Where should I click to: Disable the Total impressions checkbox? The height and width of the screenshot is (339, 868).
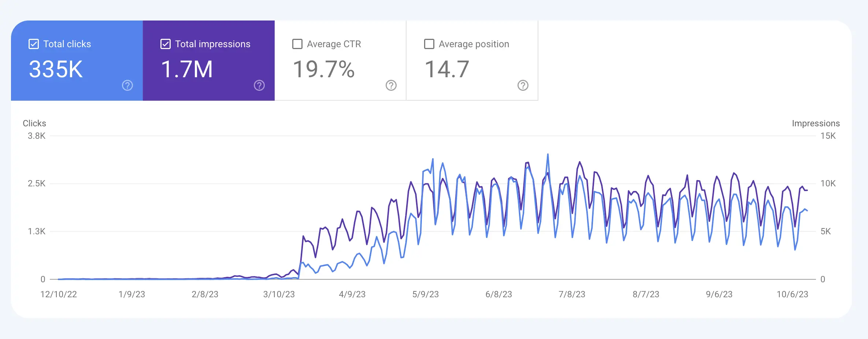pyautogui.click(x=166, y=44)
